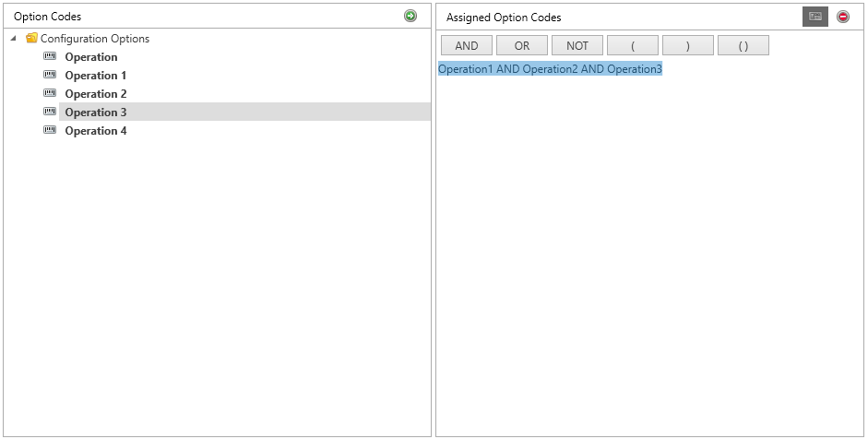Click the red remove option code icon

click(x=843, y=17)
